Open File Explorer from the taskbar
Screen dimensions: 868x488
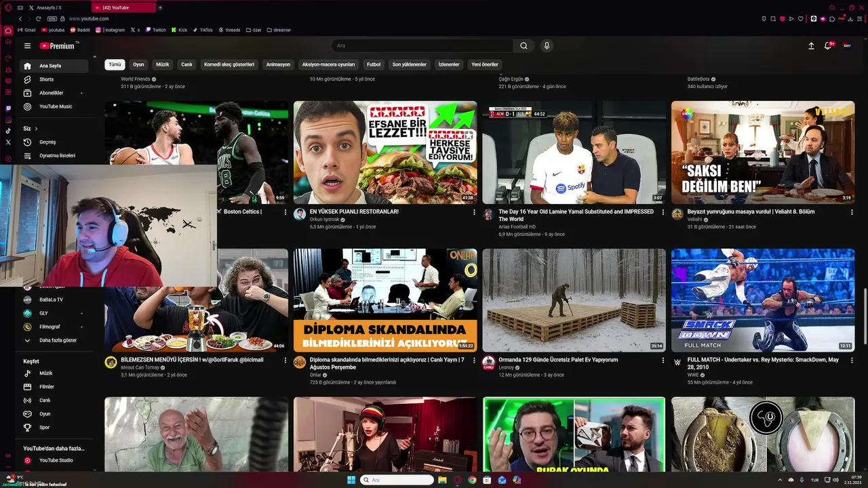pos(442,480)
